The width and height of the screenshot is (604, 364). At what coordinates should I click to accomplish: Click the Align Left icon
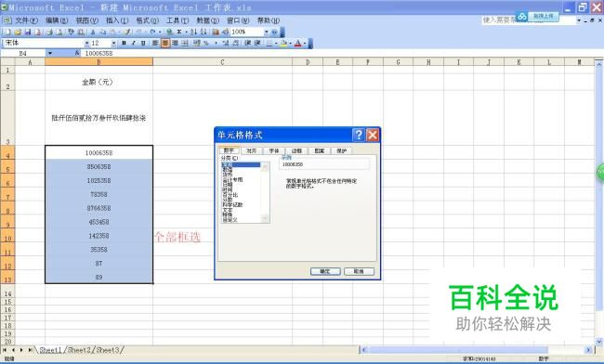(x=155, y=43)
